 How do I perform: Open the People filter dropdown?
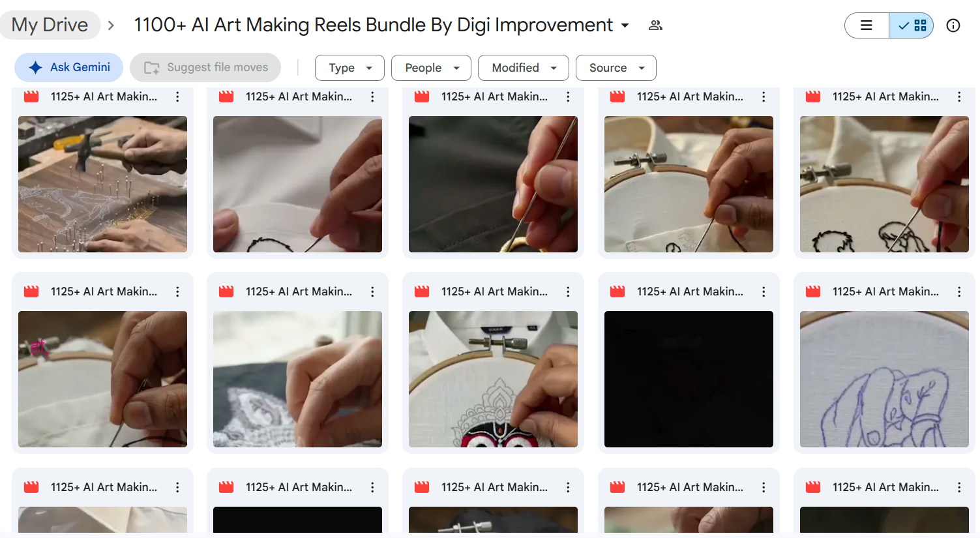431,68
